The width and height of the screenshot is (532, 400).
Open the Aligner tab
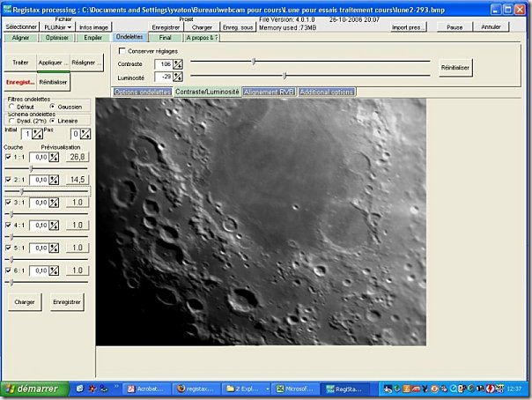pyautogui.click(x=20, y=38)
